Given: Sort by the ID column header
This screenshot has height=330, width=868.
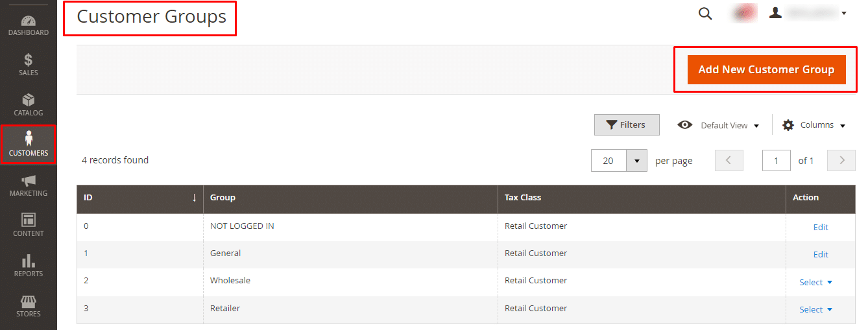Looking at the screenshot, I should [139, 198].
